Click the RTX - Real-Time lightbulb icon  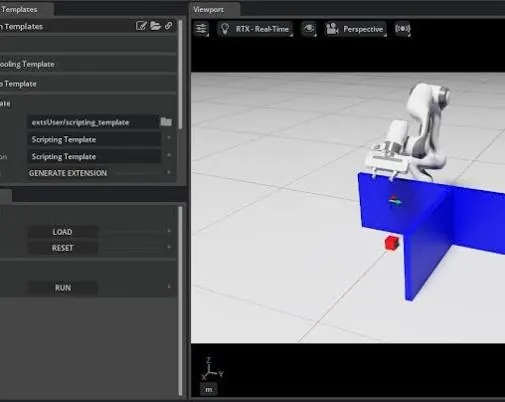[225, 29]
